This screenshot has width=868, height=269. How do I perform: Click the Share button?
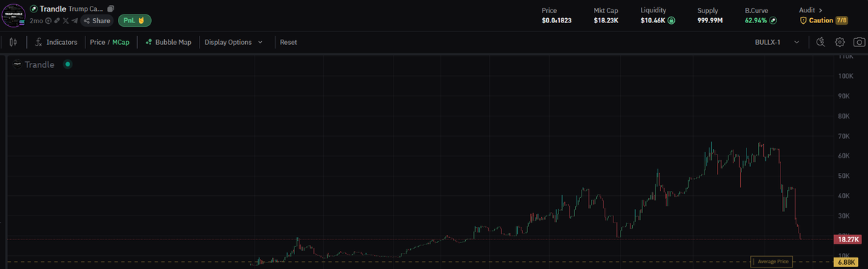point(97,21)
